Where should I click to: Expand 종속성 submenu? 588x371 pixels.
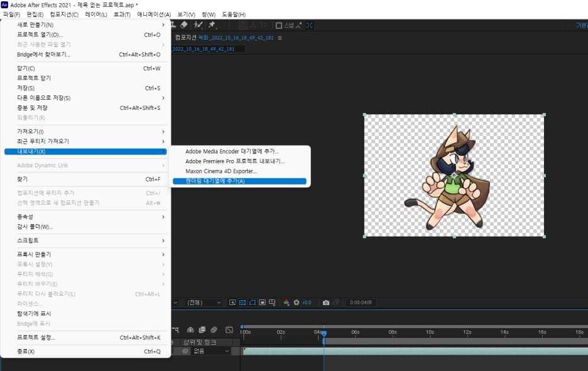pyautogui.click(x=85, y=217)
